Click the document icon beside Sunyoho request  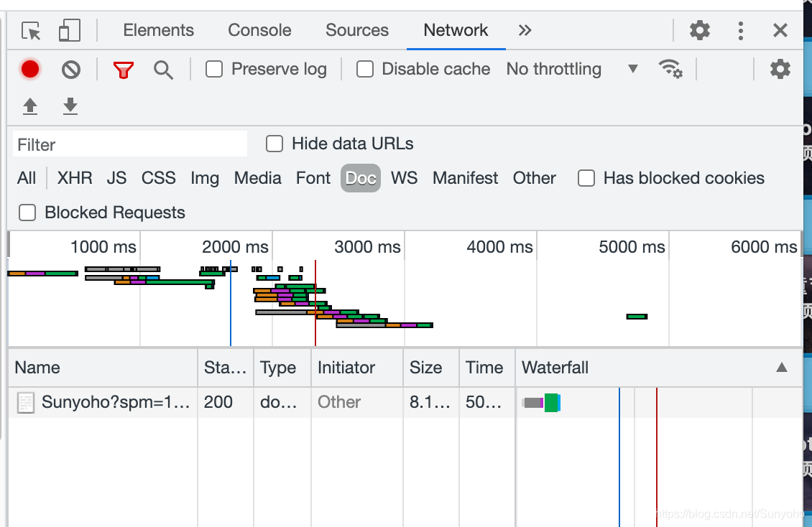pyautogui.click(x=25, y=402)
